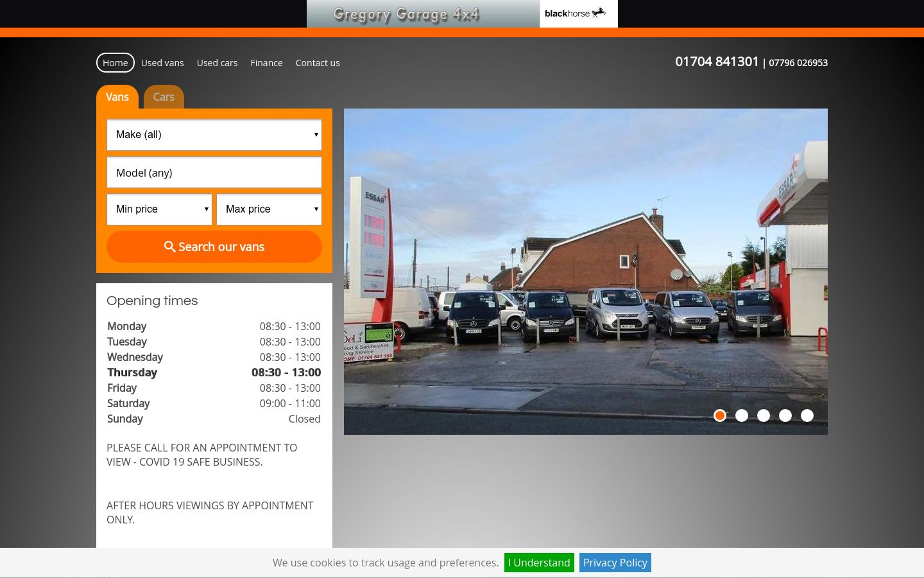Select the fourth slideshow dot
The height and width of the screenshot is (578, 924).
pos(785,416)
